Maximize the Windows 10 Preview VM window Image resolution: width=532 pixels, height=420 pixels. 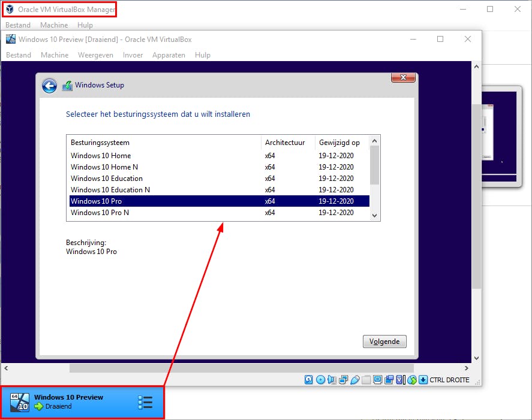click(x=440, y=39)
